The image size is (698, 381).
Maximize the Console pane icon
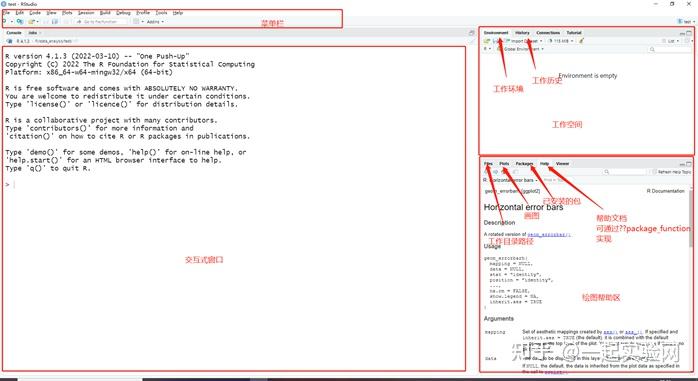471,33
